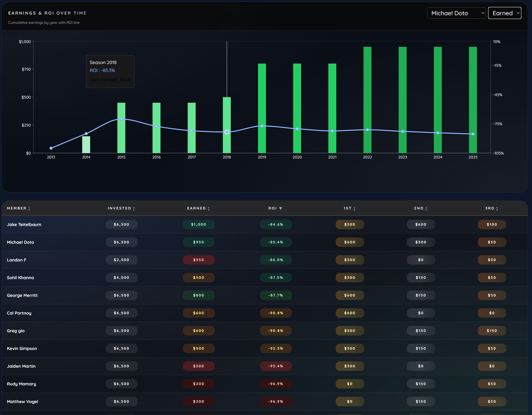Image resolution: width=532 pixels, height=415 pixels.
Task: Click George Merritt's $800 earned badge
Action: point(199,295)
